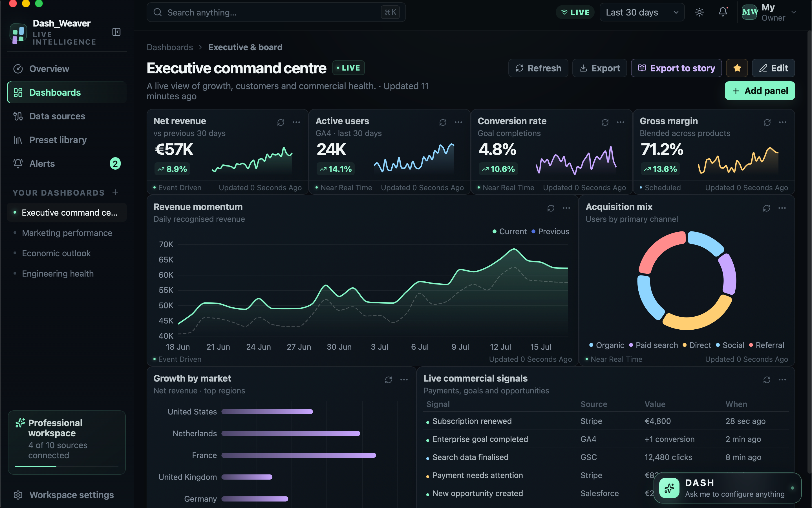Open Live commercial signals options menu
Screen dimensions: 812x508
click(x=782, y=380)
